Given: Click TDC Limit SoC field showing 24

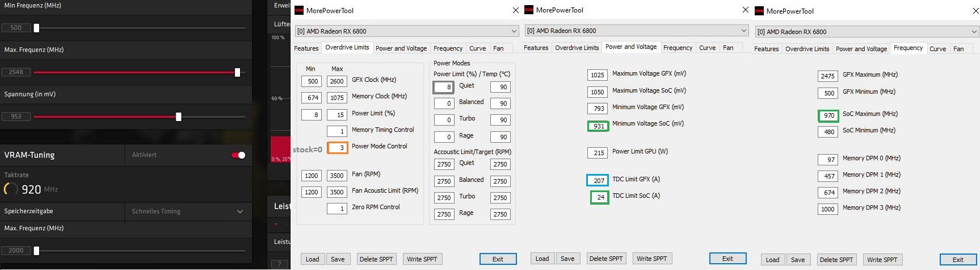Looking at the screenshot, I should pyautogui.click(x=600, y=197).
